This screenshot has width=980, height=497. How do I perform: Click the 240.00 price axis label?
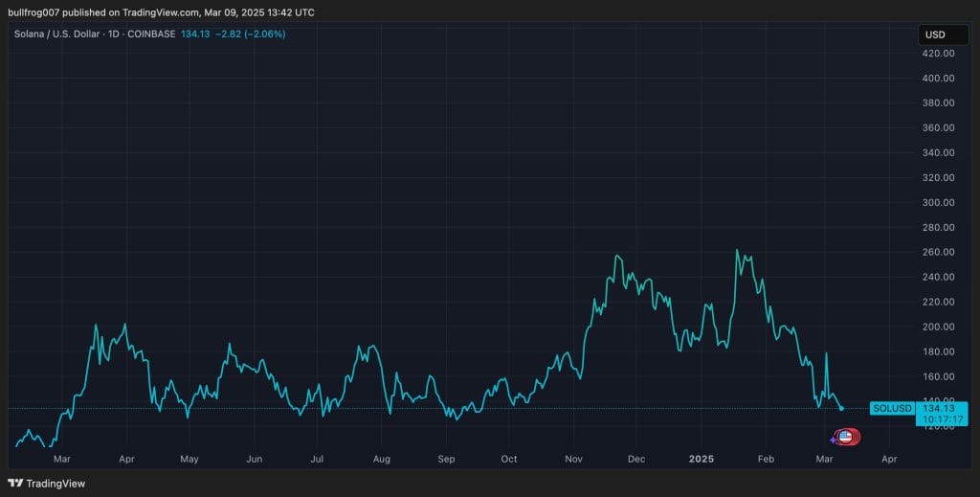click(938, 277)
